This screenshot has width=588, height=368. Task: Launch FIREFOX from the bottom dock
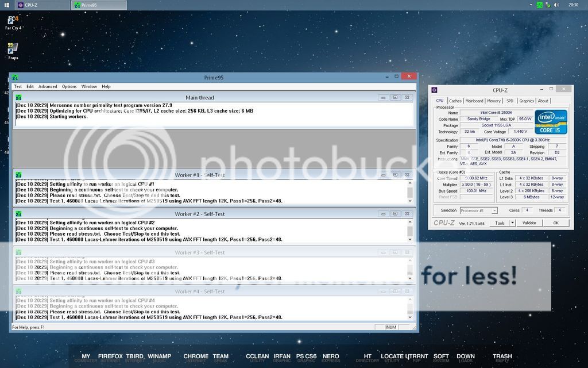pos(110,358)
